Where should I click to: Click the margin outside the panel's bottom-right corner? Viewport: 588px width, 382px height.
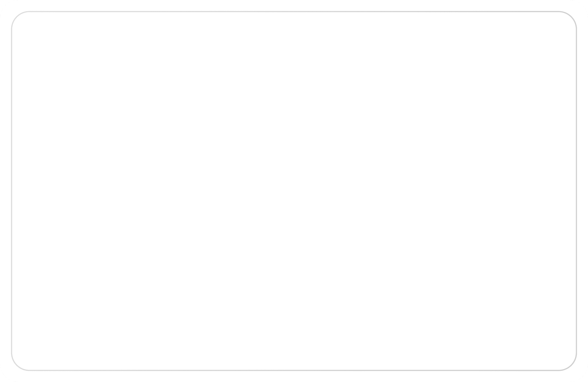pyautogui.click(x=583, y=377)
